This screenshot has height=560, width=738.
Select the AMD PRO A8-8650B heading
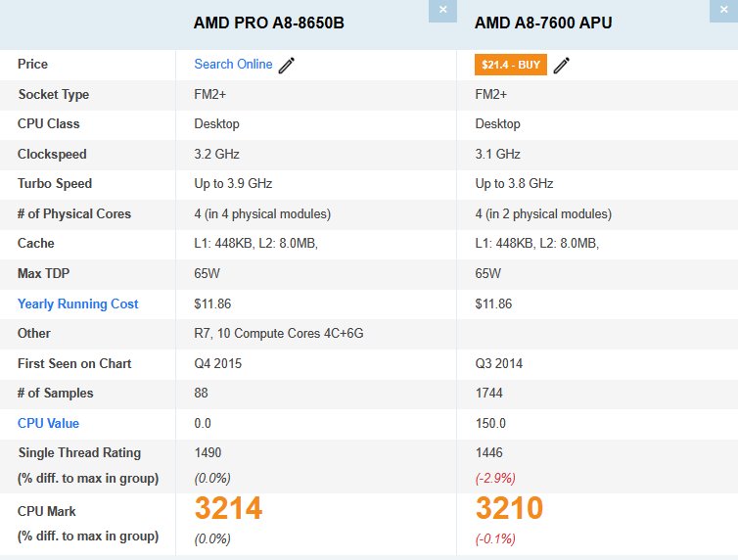(269, 23)
